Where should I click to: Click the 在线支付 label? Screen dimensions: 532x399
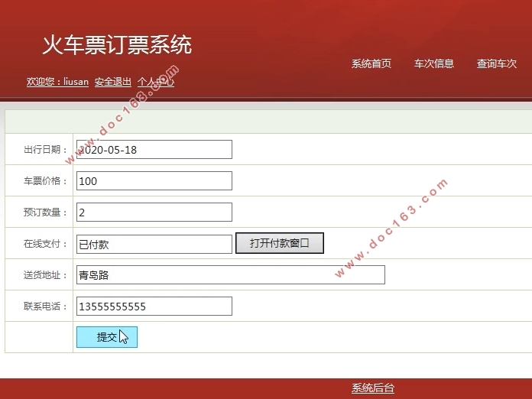45,244
